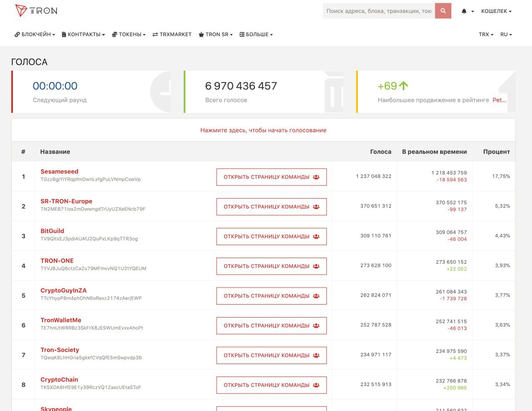This screenshot has height=411, width=532.
Task: Open TronWalletMe team page button
Action: click(271, 325)
